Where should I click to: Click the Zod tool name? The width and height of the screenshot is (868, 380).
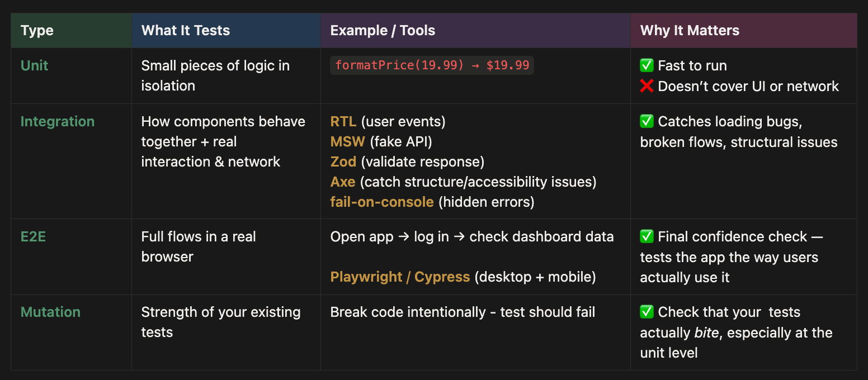(343, 162)
